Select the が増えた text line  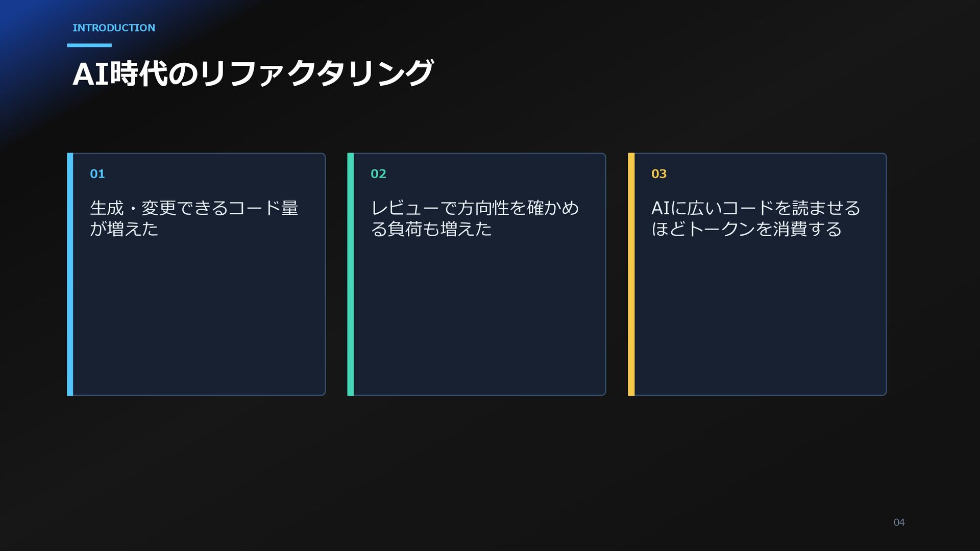[x=124, y=229]
